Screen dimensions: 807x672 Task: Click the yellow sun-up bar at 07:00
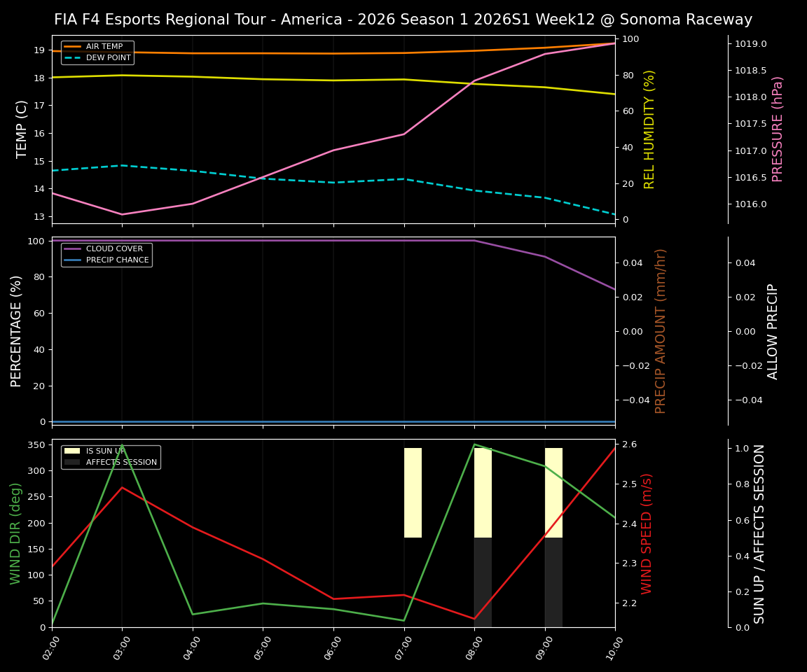(x=412, y=490)
